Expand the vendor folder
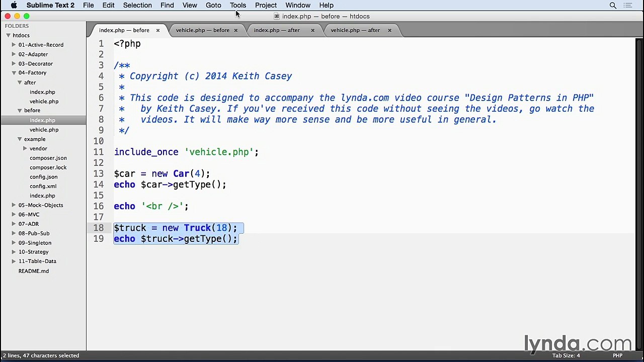This screenshot has width=644, height=362. pyautogui.click(x=25, y=149)
